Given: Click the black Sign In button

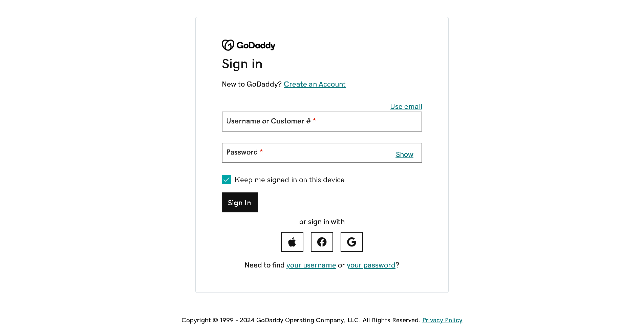Looking at the screenshot, I should [240, 203].
